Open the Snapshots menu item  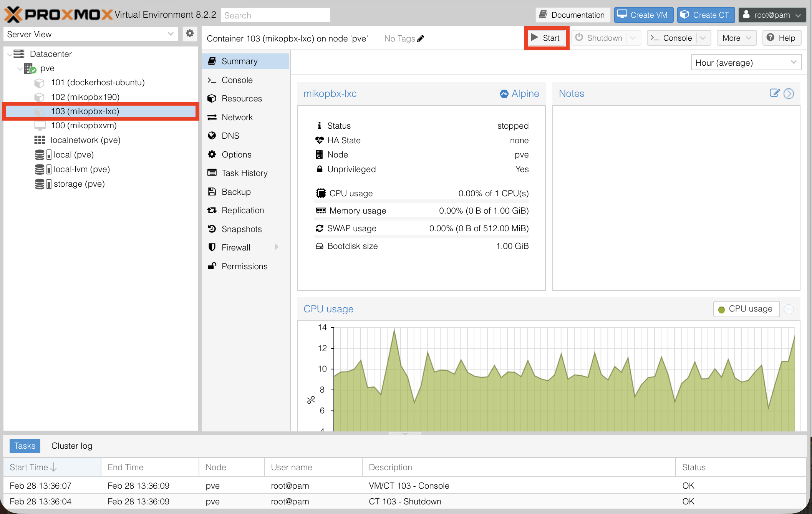click(x=241, y=229)
